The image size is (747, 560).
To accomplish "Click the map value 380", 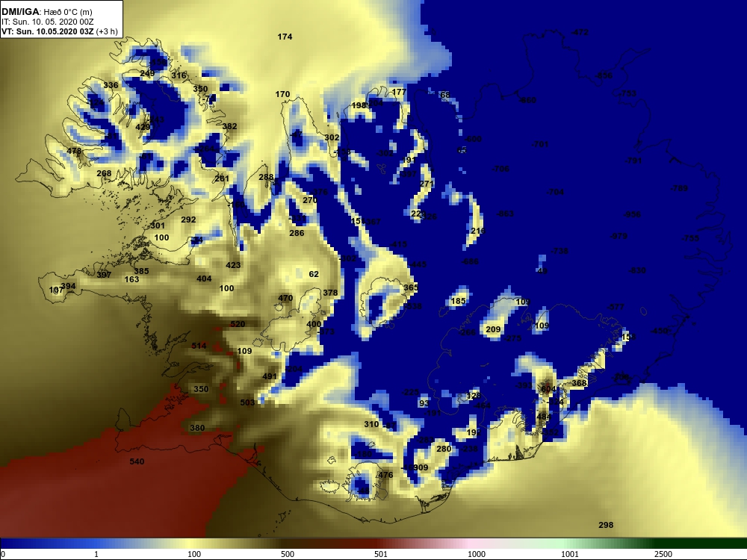I will pos(197,428).
